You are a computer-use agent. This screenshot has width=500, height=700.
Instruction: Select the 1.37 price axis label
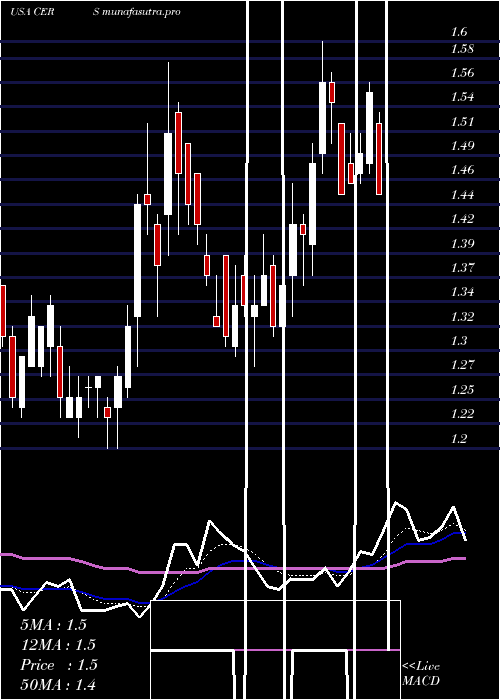point(463,267)
